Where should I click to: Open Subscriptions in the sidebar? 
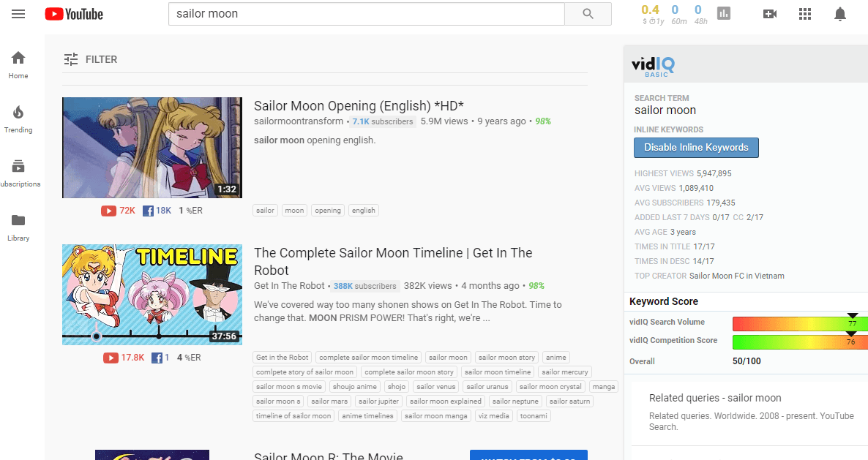[x=18, y=173]
